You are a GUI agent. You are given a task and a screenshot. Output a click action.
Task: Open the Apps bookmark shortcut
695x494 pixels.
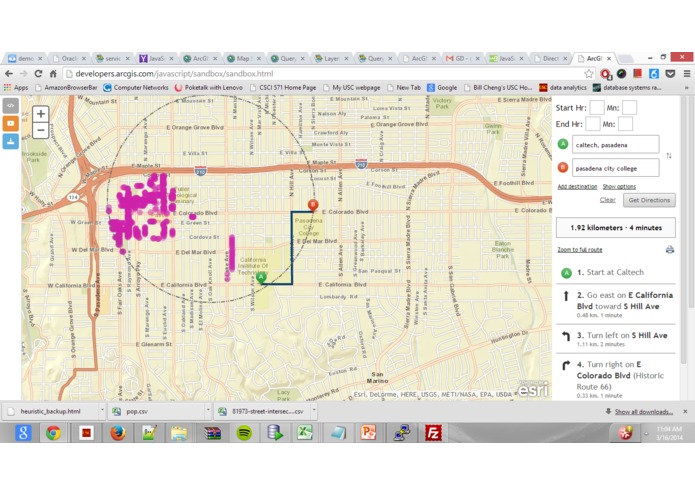pyautogui.click(x=16, y=88)
